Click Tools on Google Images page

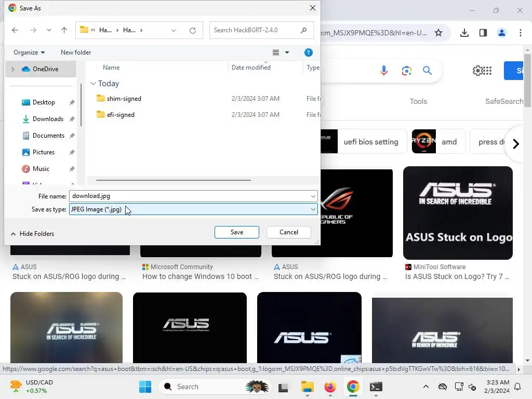(418, 101)
